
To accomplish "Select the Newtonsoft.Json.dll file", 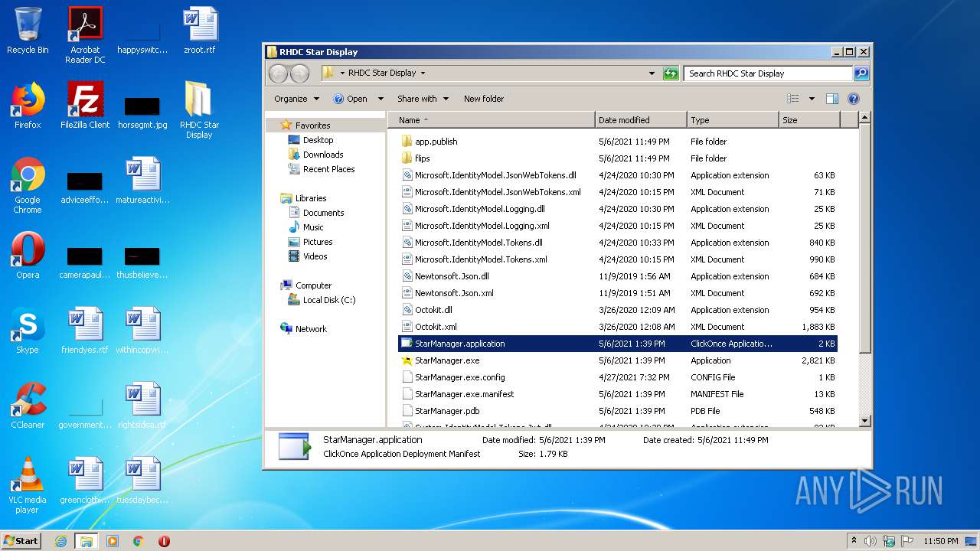I will click(x=618, y=276).
